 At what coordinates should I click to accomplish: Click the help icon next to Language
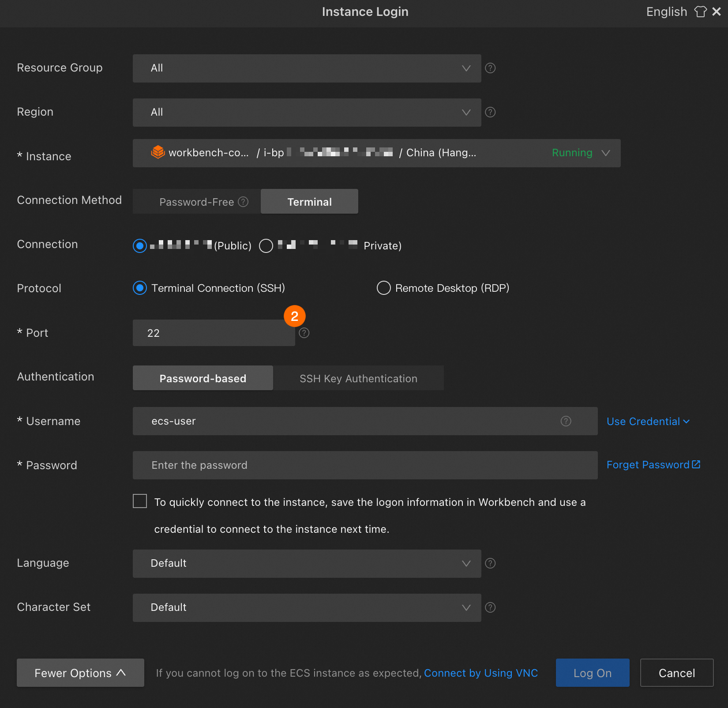pos(490,563)
